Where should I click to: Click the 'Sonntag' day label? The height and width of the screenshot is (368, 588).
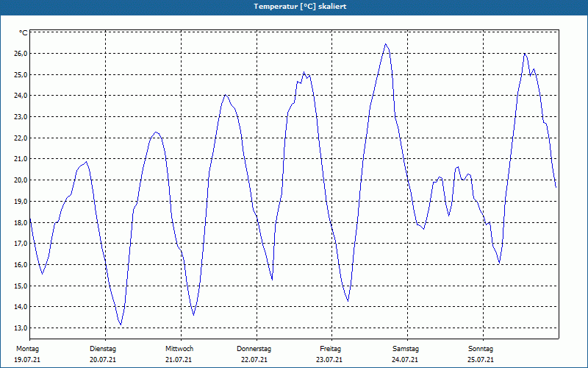click(x=481, y=349)
